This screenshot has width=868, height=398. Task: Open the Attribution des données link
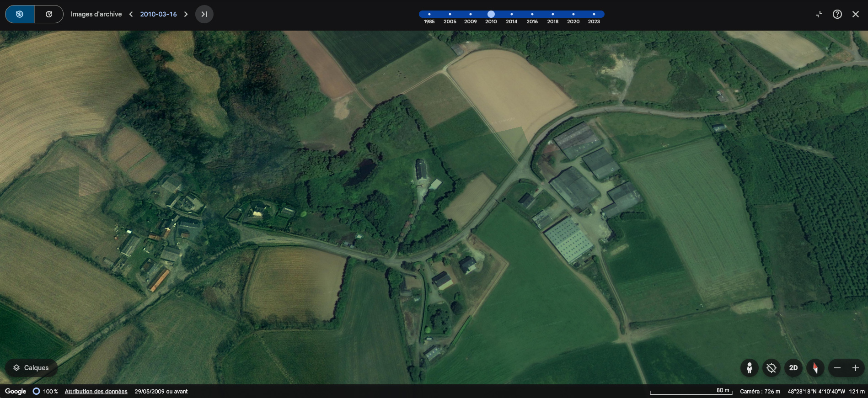(x=96, y=392)
